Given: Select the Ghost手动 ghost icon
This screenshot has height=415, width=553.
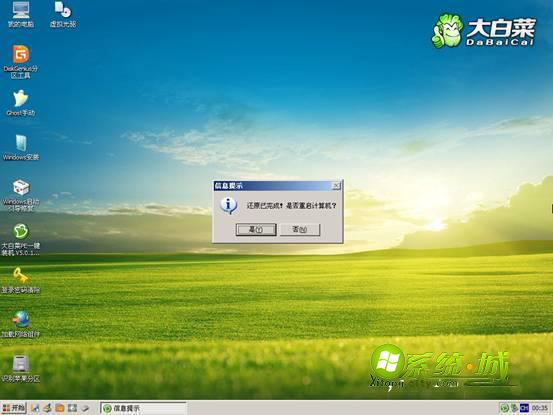Looking at the screenshot, I should coord(20,103).
